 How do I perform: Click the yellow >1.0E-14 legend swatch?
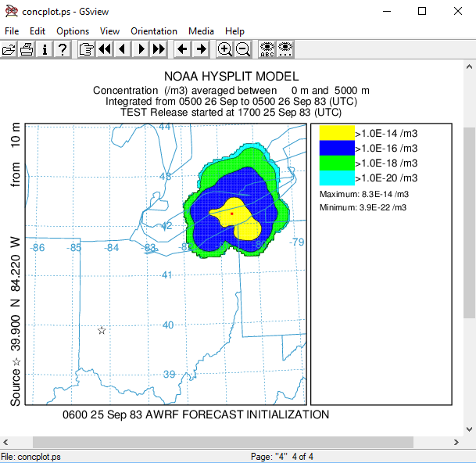[337, 133]
